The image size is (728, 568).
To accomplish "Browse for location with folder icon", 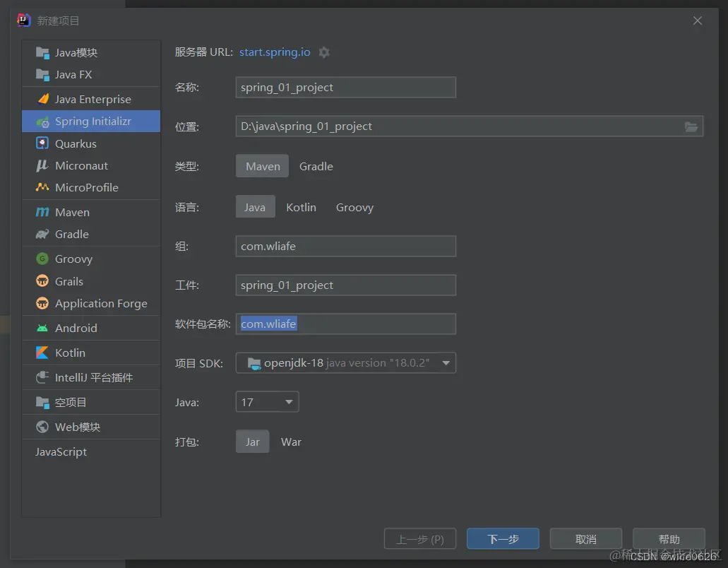I will [x=691, y=126].
